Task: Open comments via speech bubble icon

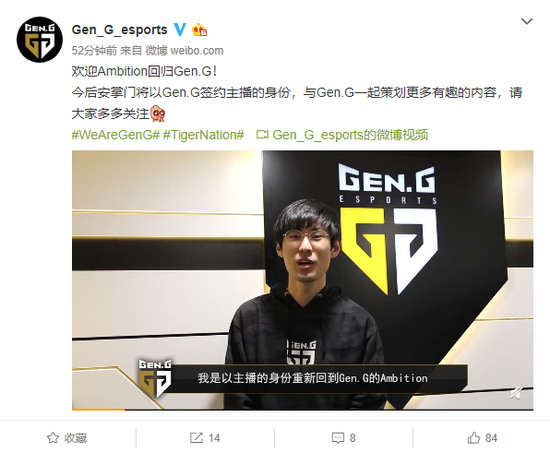Action: tap(338, 438)
